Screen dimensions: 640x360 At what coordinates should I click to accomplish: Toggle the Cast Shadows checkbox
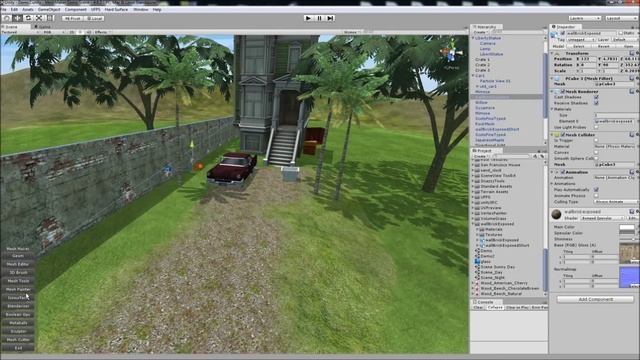coord(596,97)
